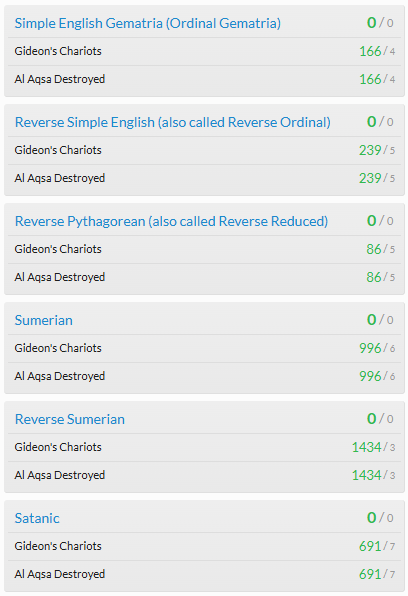Open the Satanic heading link
Screen dimensions: 408x596
tap(37, 518)
